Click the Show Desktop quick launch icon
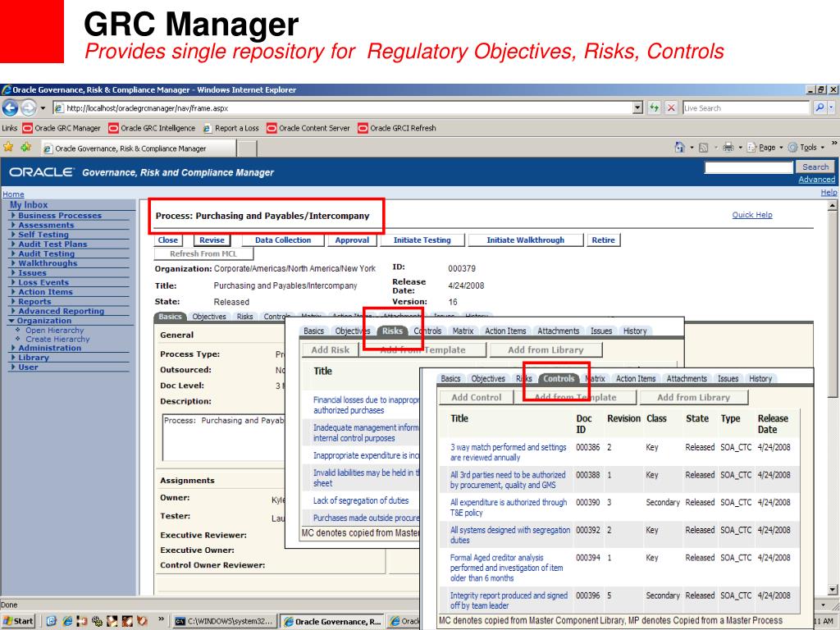The height and width of the screenshot is (630, 840). click(52, 621)
